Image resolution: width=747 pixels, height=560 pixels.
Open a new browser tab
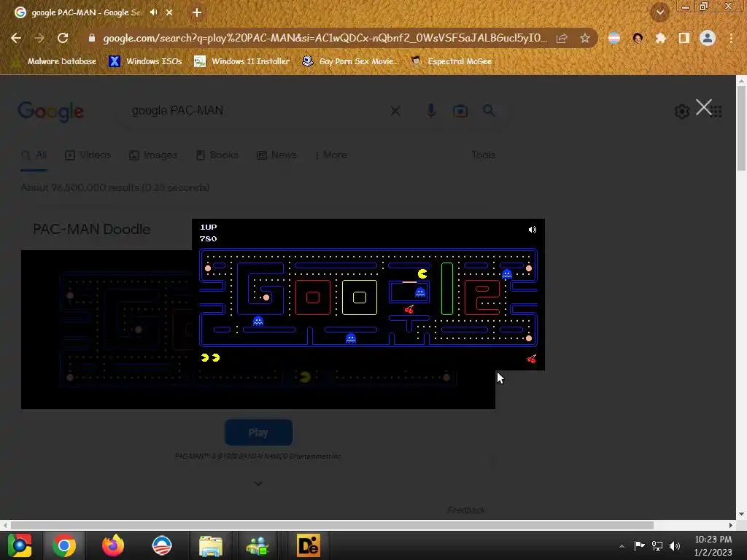tap(197, 12)
